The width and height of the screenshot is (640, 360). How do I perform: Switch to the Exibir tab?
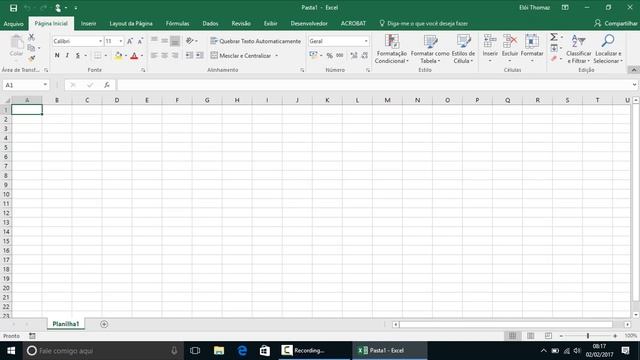tap(270, 24)
